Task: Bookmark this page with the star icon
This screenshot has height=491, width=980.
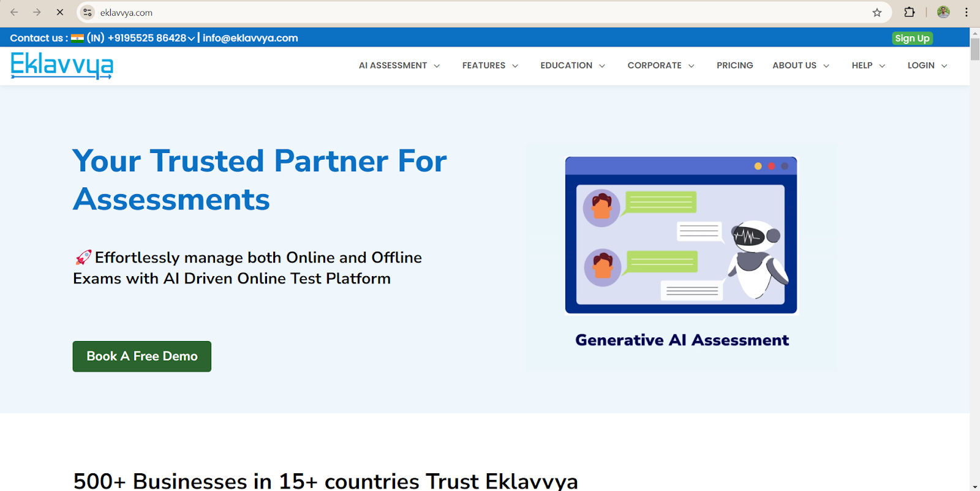Action: (877, 12)
